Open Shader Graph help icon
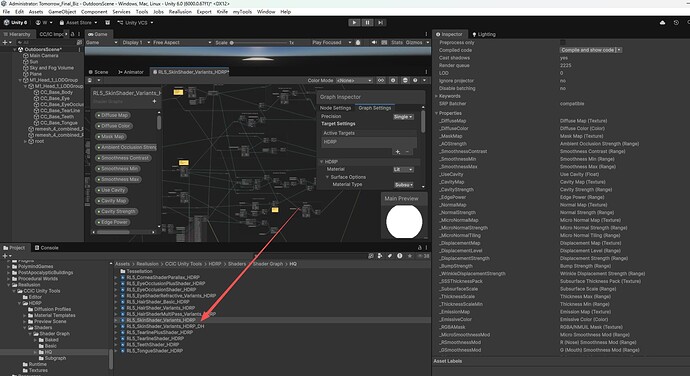This screenshot has width=690, height=376. point(415,81)
